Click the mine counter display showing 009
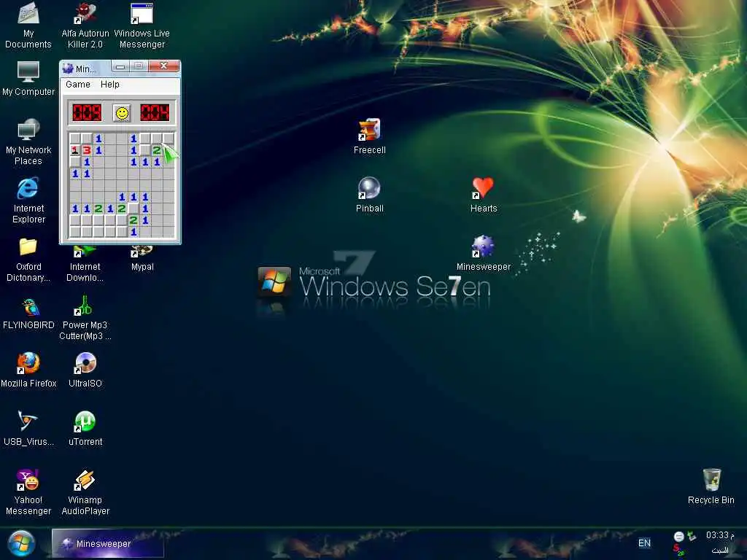This screenshot has width=747, height=560. (87, 113)
